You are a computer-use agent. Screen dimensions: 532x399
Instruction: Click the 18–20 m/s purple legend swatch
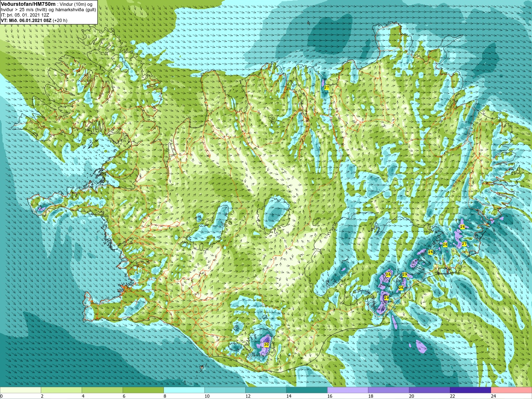coord(389,390)
